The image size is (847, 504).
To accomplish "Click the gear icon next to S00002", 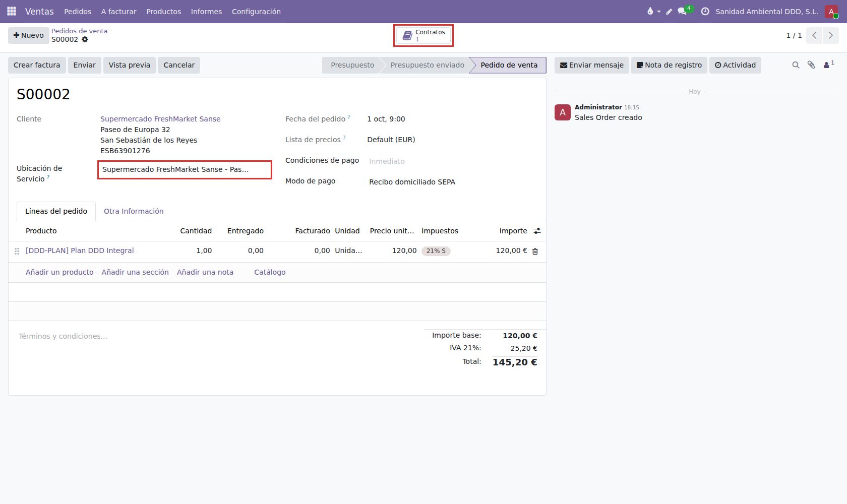I will (85, 39).
